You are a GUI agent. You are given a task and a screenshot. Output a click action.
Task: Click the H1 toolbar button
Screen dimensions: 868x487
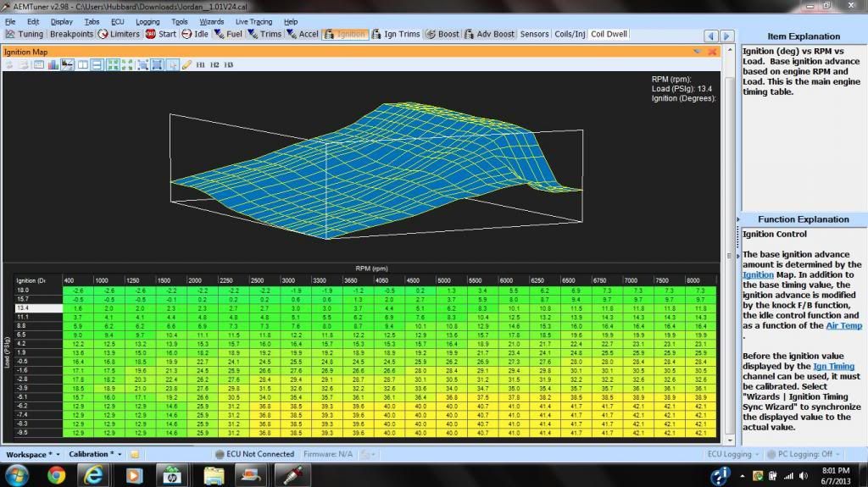pyautogui.click(x=200, y=64)
